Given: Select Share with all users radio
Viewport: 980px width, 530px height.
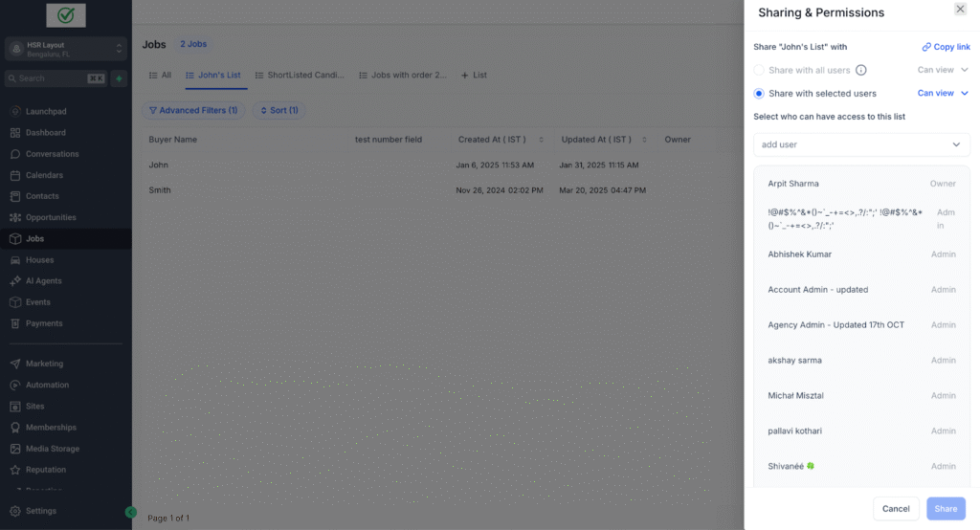Looking at the screenshot, I should tap(759, 70).
